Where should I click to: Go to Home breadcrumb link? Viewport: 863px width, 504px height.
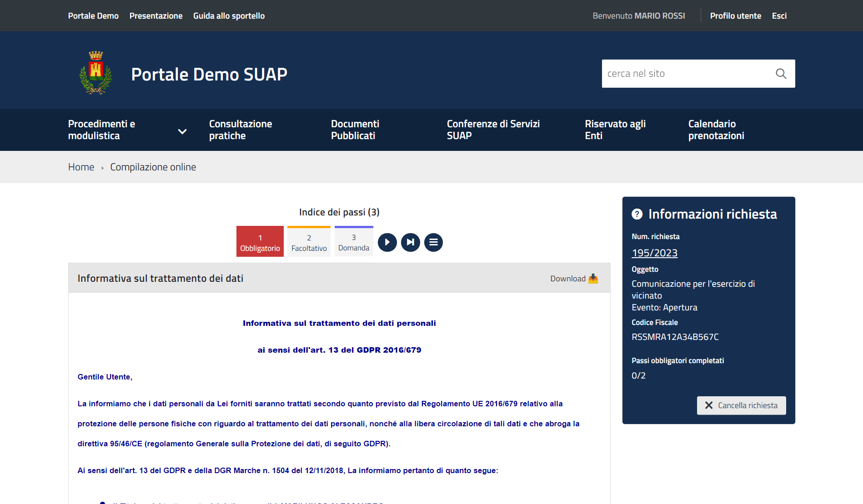[81, 167]
